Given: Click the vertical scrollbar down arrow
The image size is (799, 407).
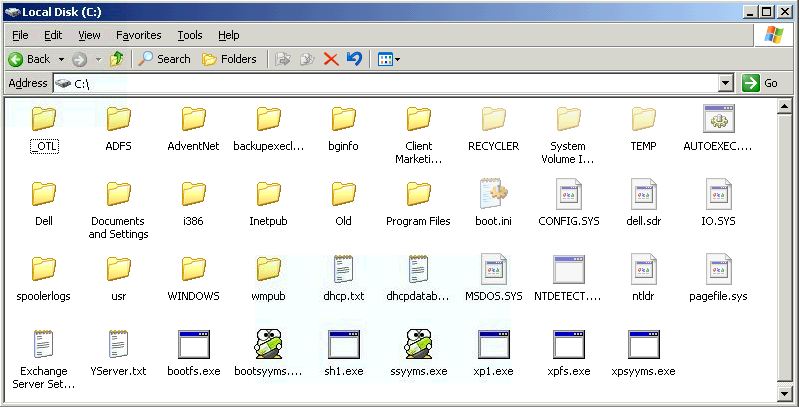Looking at the screenshot, I should tap(785, 393).
